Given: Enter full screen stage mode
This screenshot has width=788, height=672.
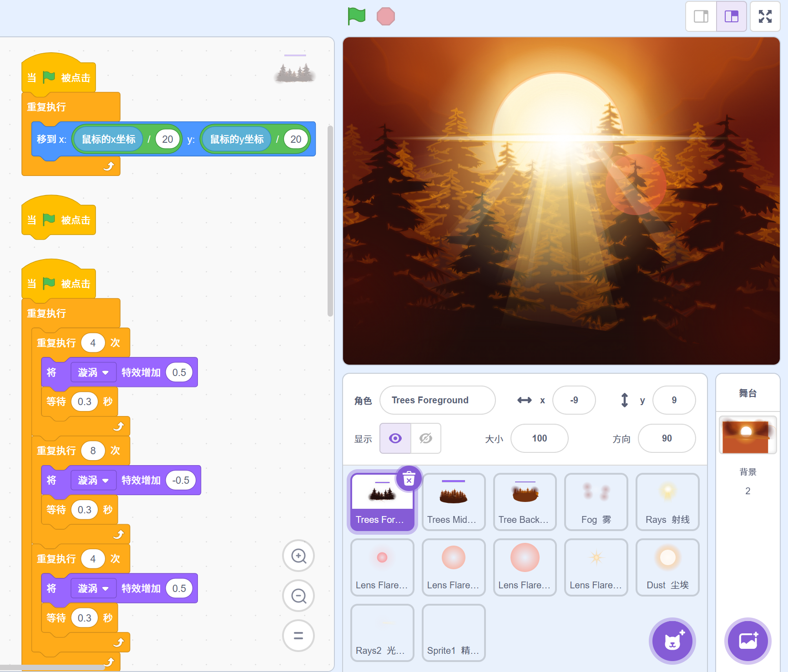Looking at the screenshot, I should click(x=765, y=16).
